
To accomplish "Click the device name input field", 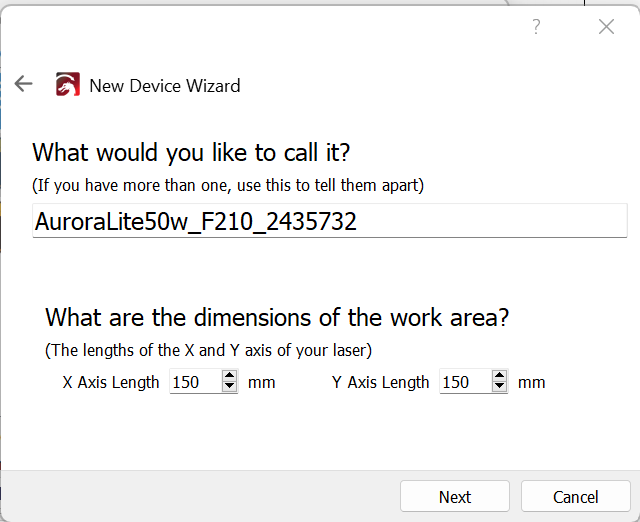I will click(x=330, y=220).
